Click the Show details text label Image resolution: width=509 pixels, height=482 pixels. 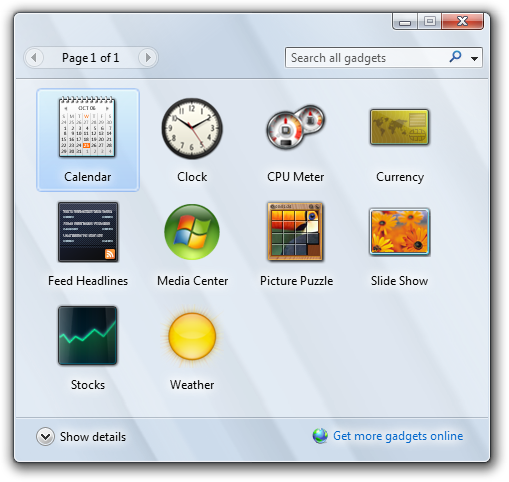pyautogui.click(x=93, y=437)
